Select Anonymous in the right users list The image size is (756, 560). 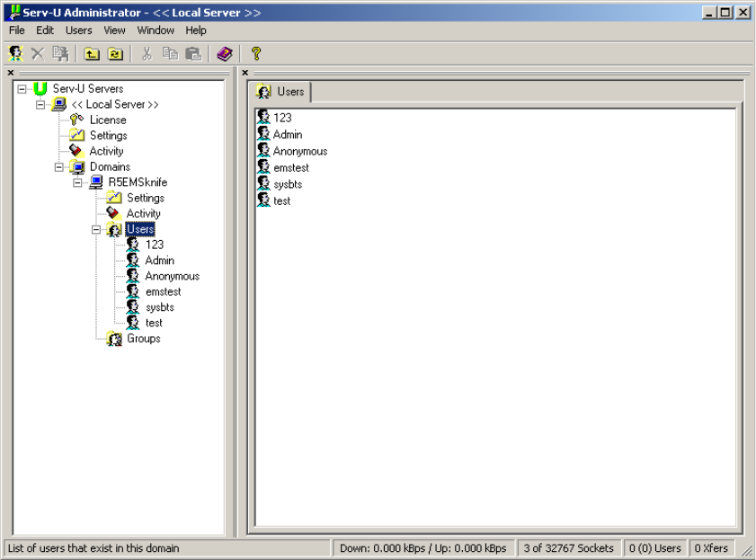tap(300, 151)
